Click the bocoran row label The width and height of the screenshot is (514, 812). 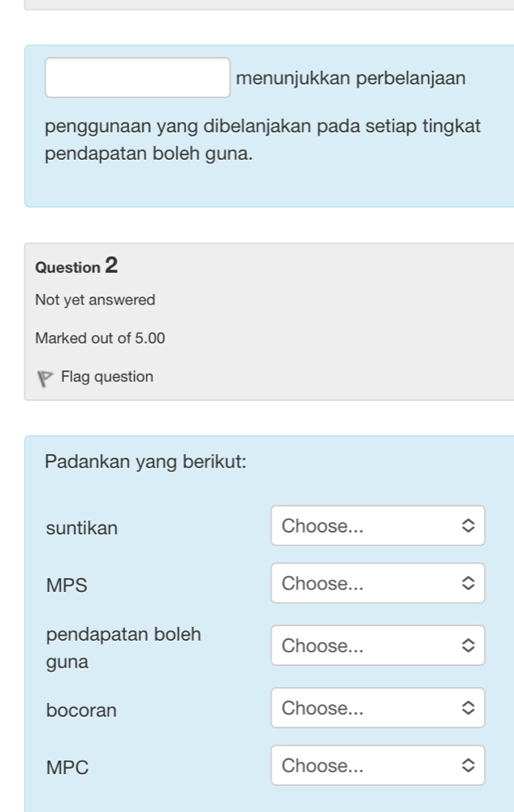coord(81,710)
